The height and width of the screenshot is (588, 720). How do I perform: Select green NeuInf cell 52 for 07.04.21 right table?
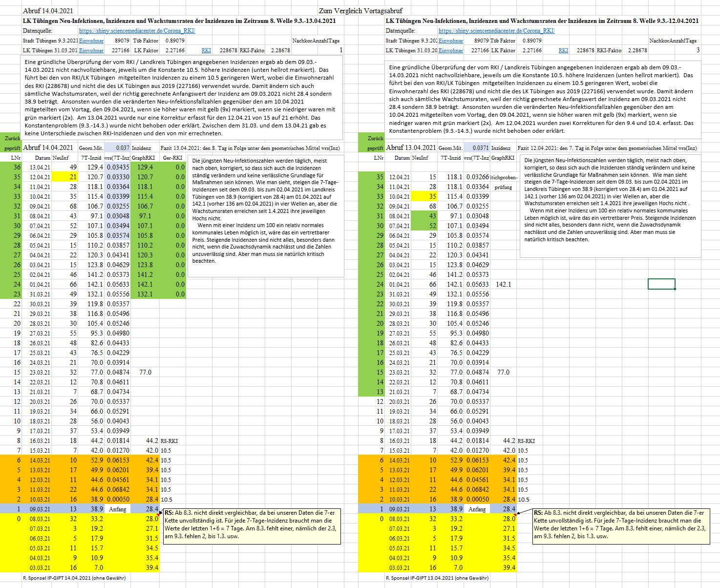424,226
